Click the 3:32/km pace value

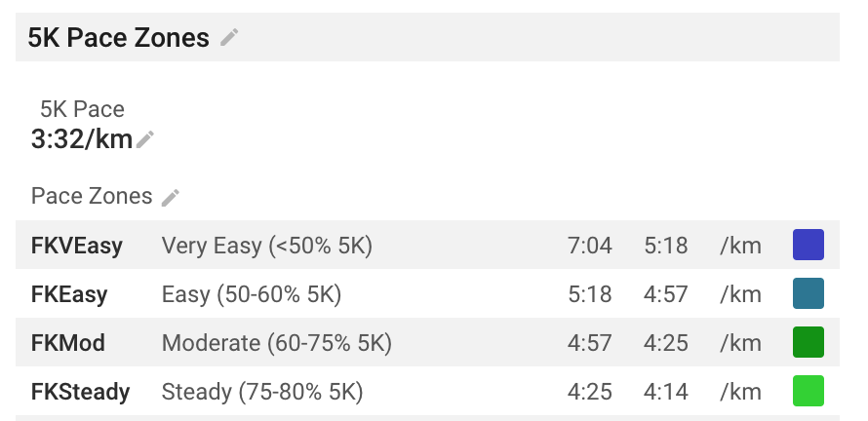82,139
